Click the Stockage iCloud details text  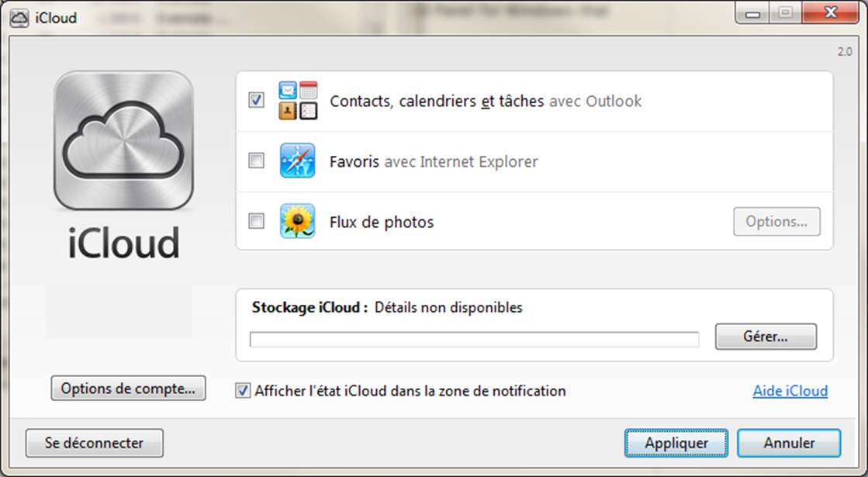(x=448, y=307)
